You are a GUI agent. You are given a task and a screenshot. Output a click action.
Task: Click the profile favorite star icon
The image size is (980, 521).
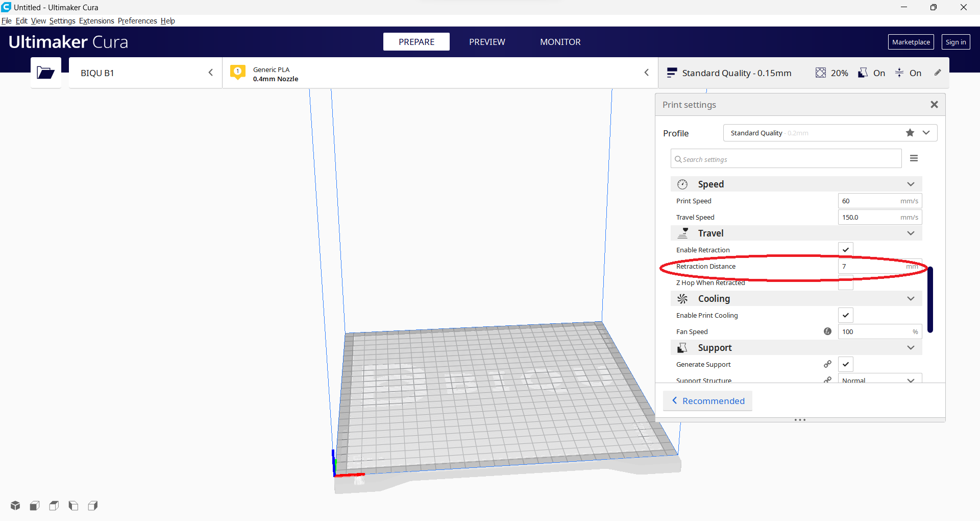click(x=910, y=133)
